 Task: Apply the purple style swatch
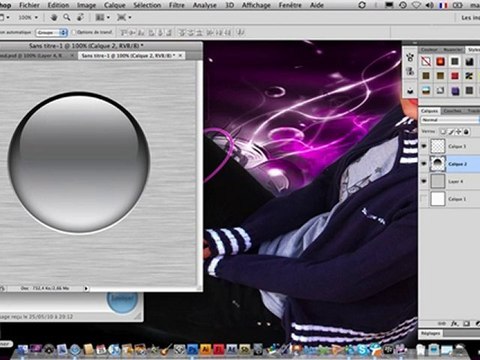point(455,90)
